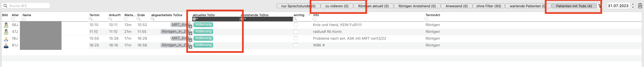Screen dimensions: 644x67
Task: Click the Termin column magnifier search icon
Action: (91, 19)
